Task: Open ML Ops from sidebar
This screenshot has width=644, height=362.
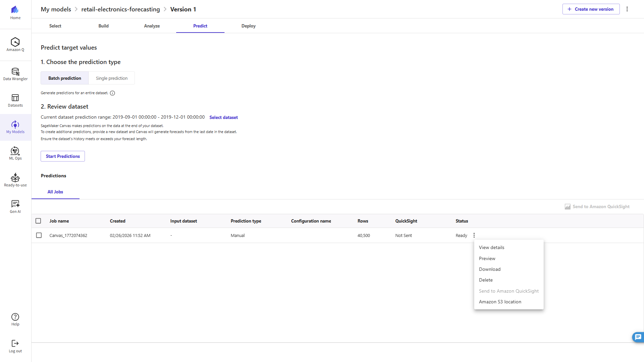Action: [x=15, y=154]
